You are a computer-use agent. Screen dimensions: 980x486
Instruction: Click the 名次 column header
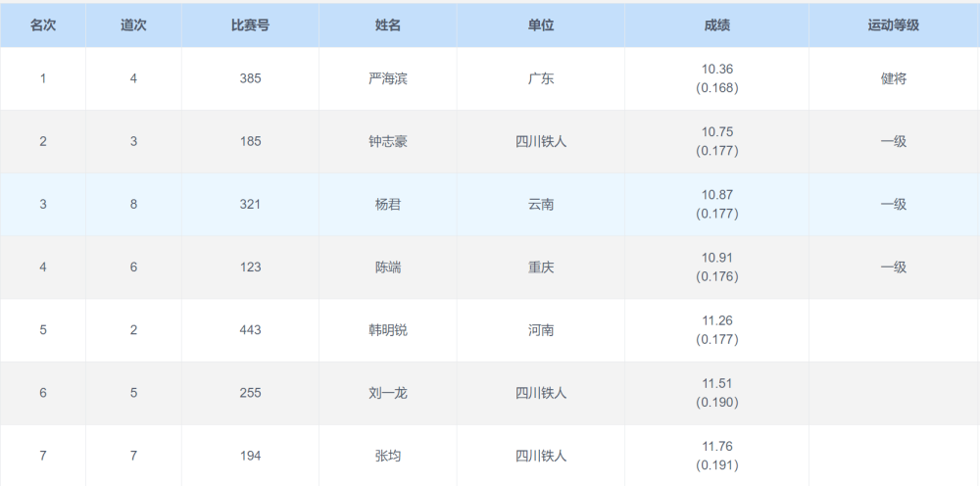pyautogui.click(x=42, y=26)
